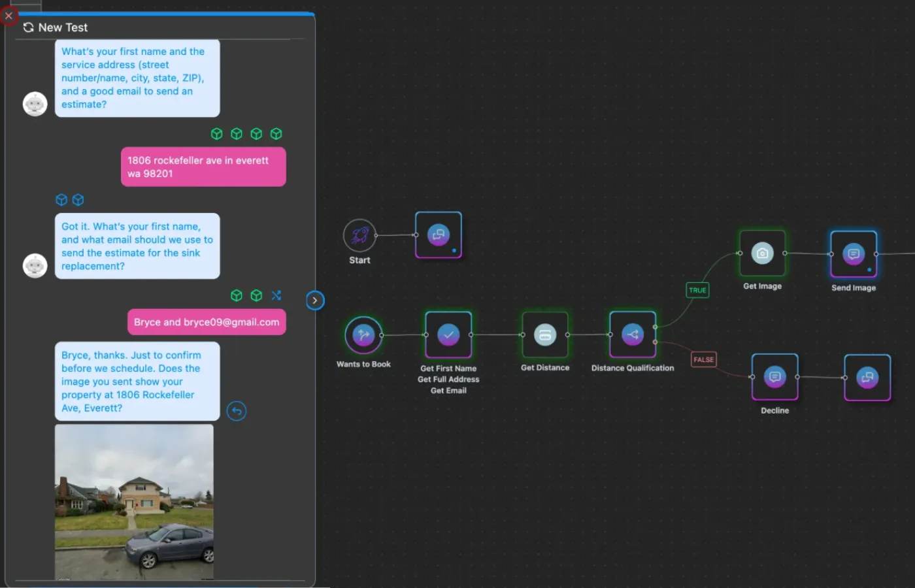The height and width of the screenshot is (588, 915).
Task: Open the house street view image
Action: tap(134, 502)
